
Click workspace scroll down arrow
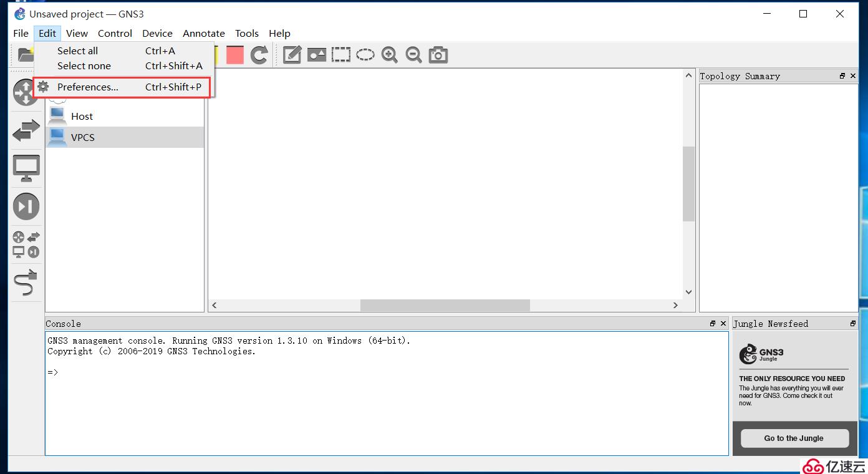coord(688,291)
